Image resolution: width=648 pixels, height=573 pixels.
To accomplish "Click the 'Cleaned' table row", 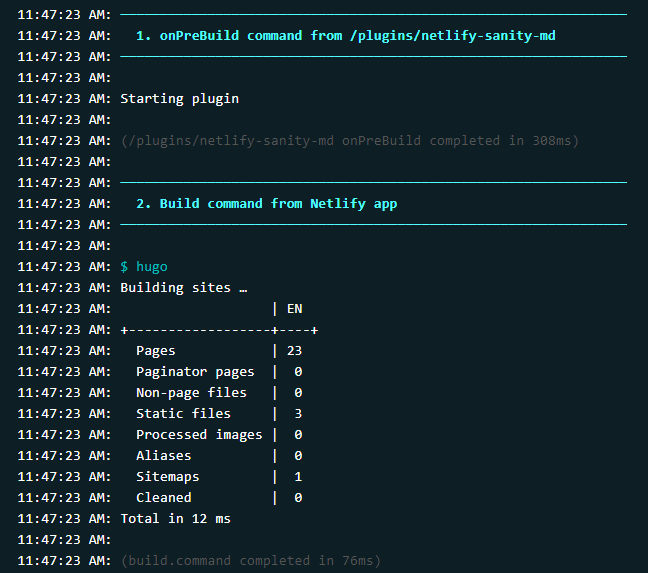I will pos(219,497).
